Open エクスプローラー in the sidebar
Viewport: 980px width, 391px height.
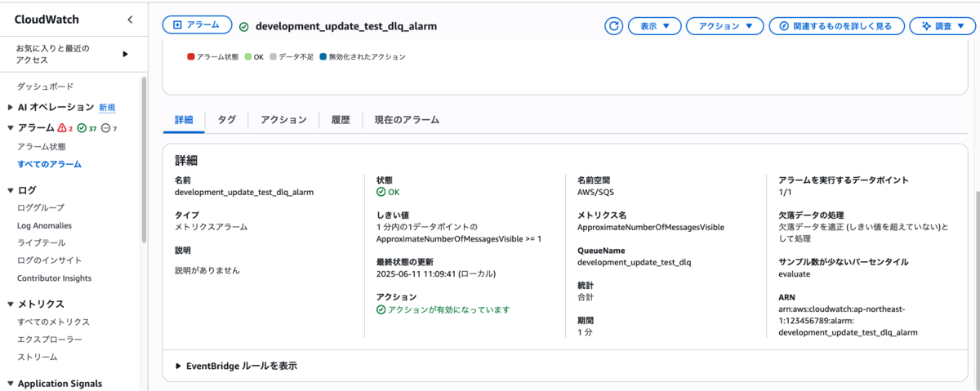(x=50, y=340)
